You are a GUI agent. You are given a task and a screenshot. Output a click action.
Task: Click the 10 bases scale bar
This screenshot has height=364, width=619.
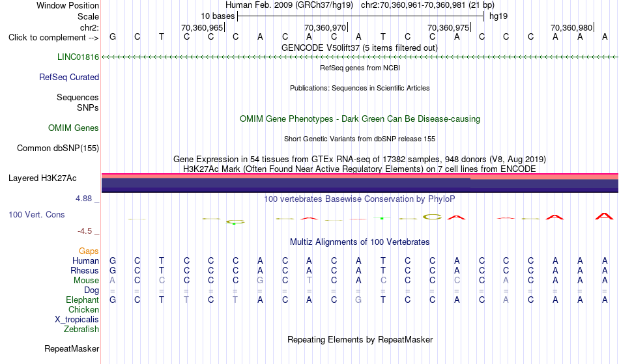[360, 16]
